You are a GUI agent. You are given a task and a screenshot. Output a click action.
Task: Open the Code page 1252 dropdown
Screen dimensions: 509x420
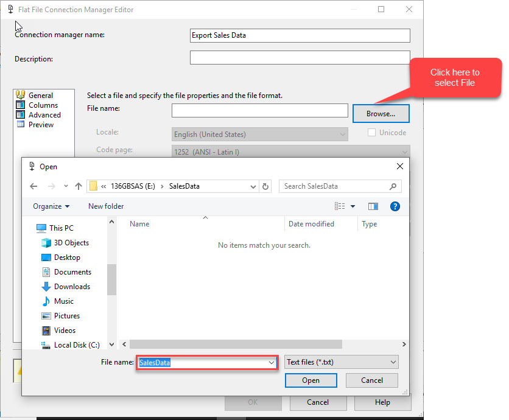tap(290, 152)
